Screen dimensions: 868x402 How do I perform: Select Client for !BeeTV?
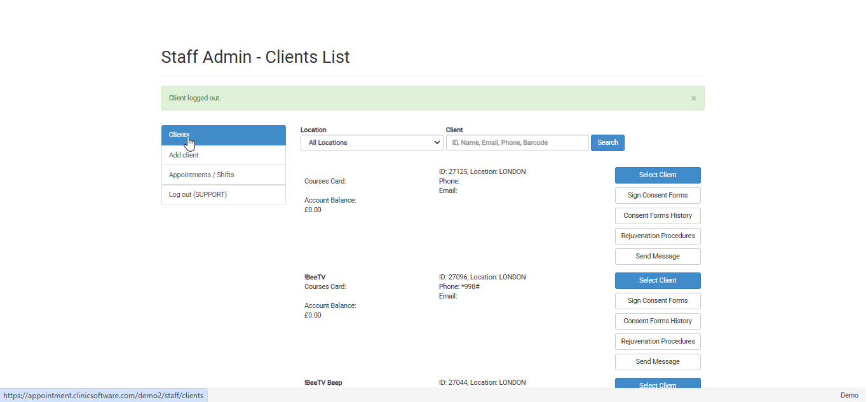pyautogui.click(x=658, y=281)
